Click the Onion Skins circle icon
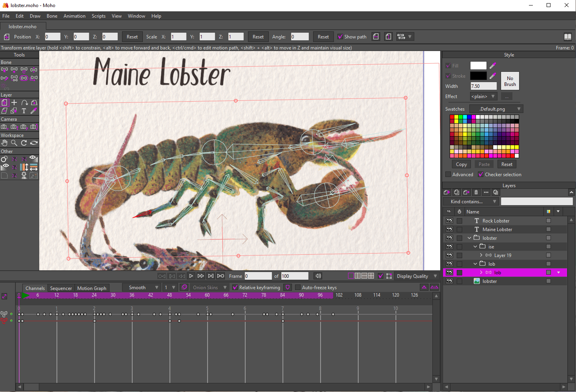Viewport: 576px width, 392px height. tap(184, 287)
